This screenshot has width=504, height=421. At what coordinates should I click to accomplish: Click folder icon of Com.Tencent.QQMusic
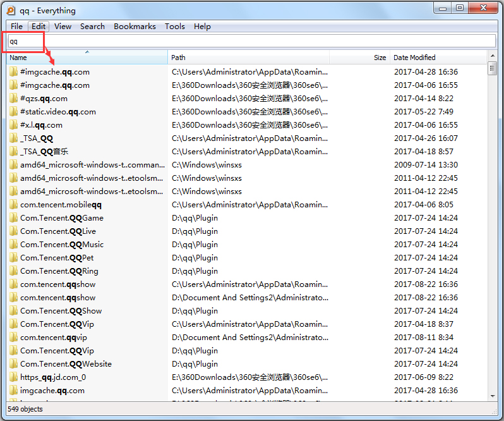coord(13,245)
